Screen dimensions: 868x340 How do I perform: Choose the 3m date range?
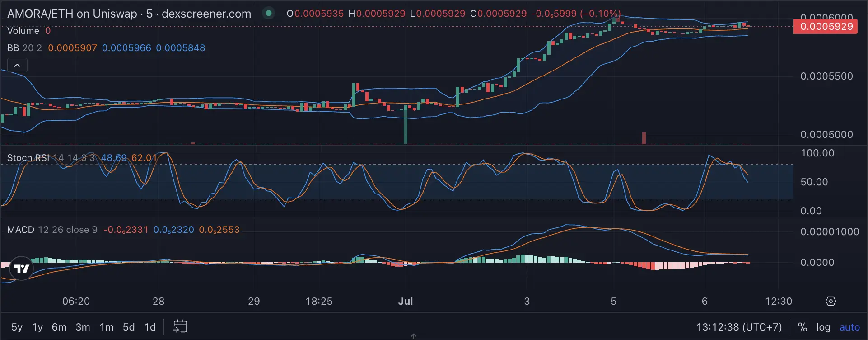(83, 327)
